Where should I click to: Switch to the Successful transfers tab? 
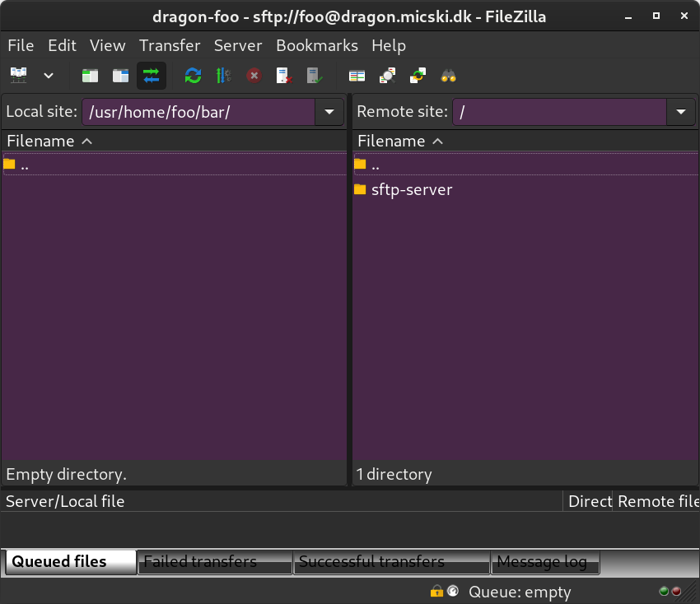click(391, 562)
